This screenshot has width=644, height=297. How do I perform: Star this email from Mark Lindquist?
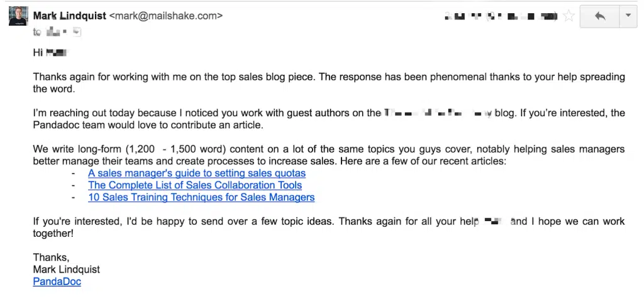[x=569, y=17]
